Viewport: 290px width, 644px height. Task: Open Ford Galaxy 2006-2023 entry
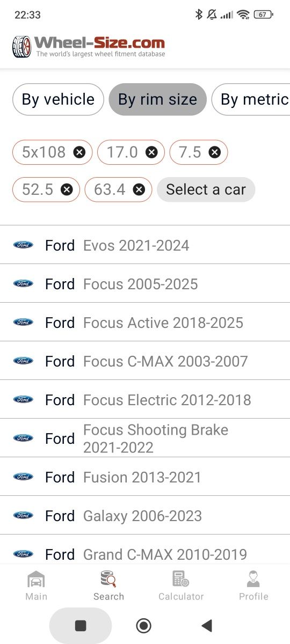click(145, 515)
